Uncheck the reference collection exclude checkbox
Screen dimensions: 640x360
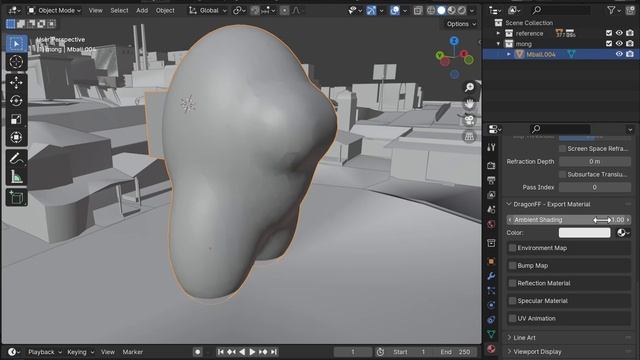(x=609, y=33)
